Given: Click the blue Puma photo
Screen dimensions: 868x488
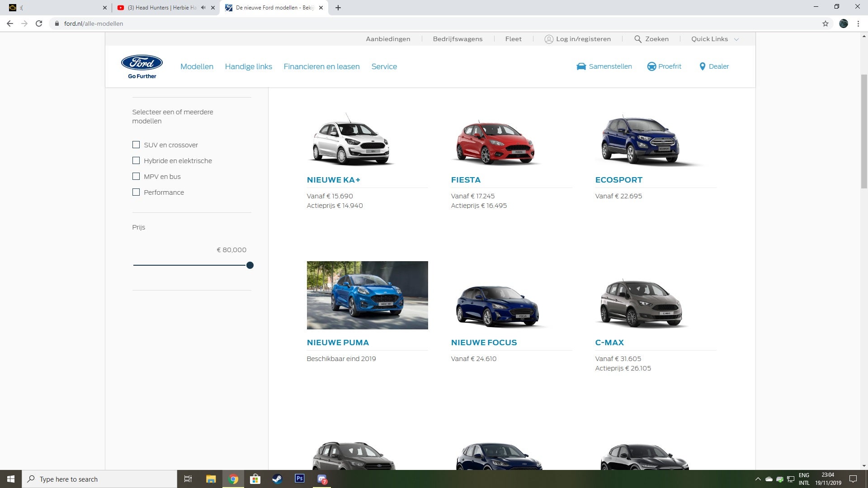Looking at the screenshot, I should point(367,295).
